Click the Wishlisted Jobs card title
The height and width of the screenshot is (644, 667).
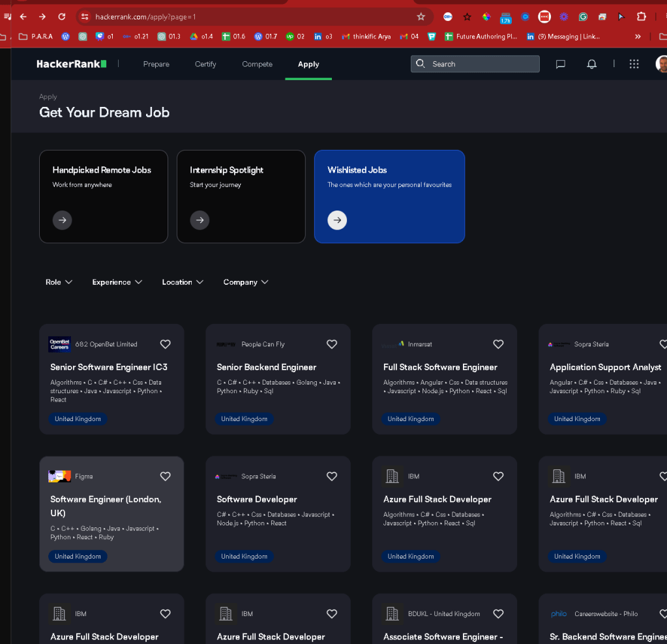coord(357,170)
